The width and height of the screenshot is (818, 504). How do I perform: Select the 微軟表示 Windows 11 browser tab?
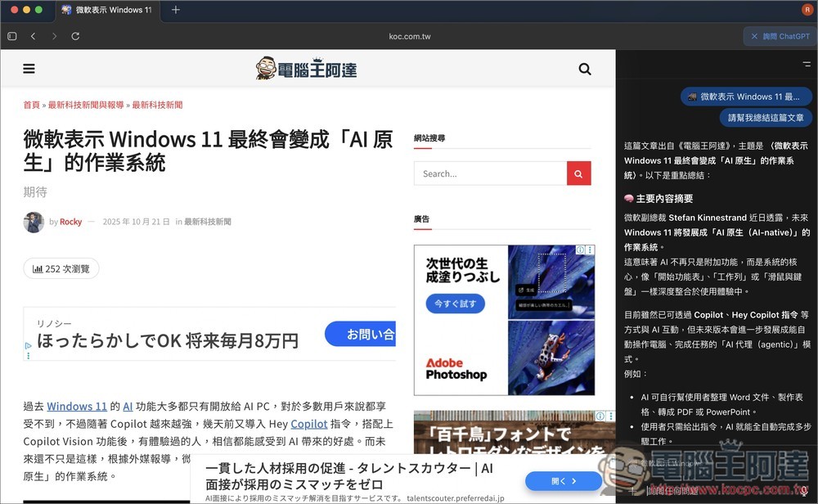(x=106, y=10)
